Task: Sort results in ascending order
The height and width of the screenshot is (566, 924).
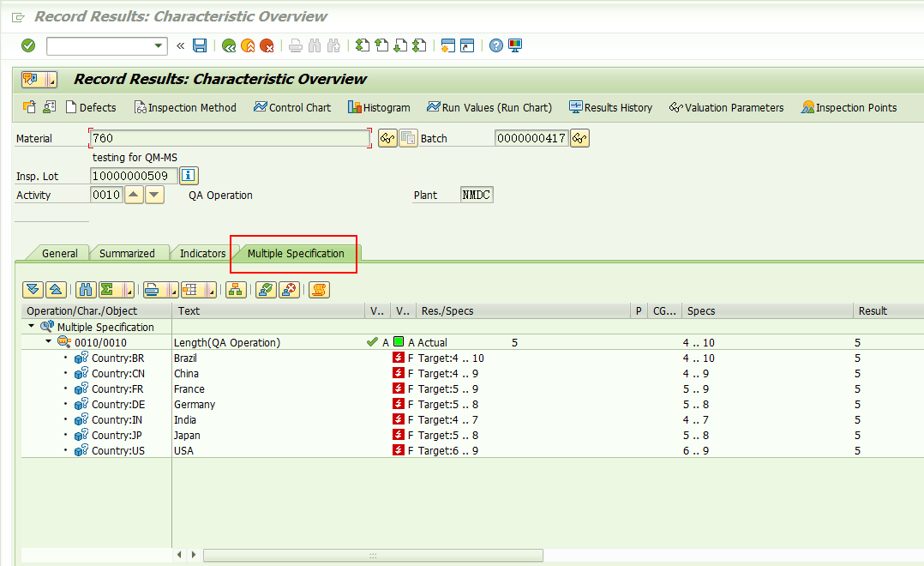Action: pyautogui.click(x=56, y=290)
